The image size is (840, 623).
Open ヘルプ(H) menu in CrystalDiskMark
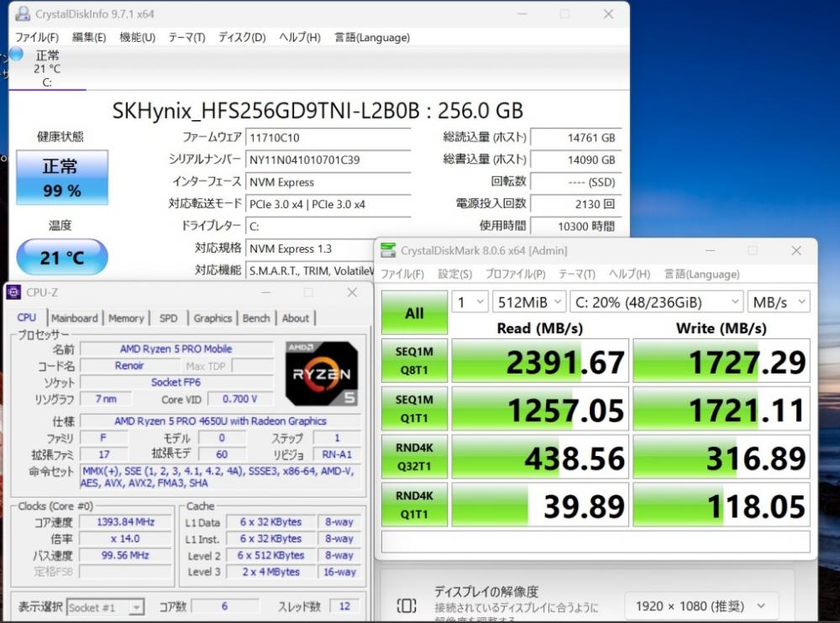click(629, 275)
